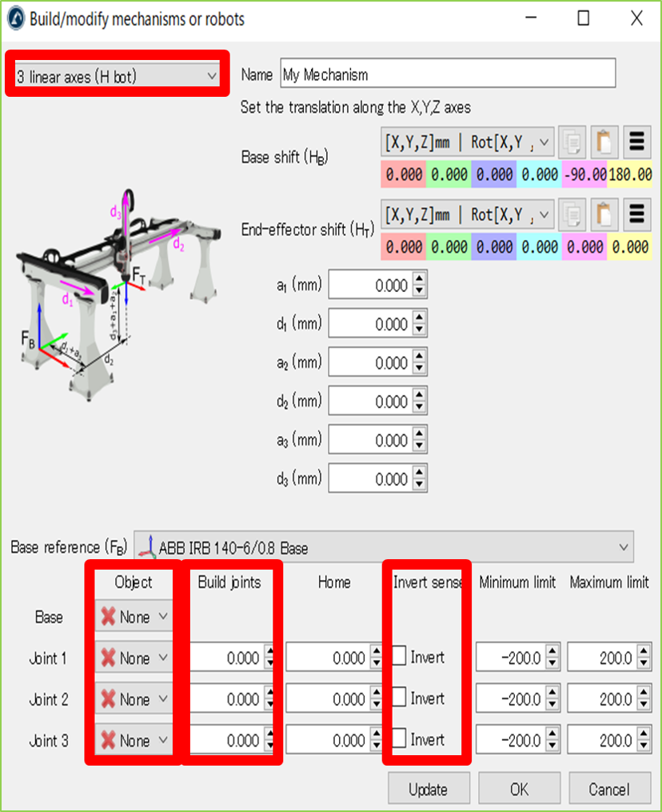Image resolution: width=662 pixels, height=812 pixels.
Task: Click the Name field containing My Mechanism
Action: point(448,74)
